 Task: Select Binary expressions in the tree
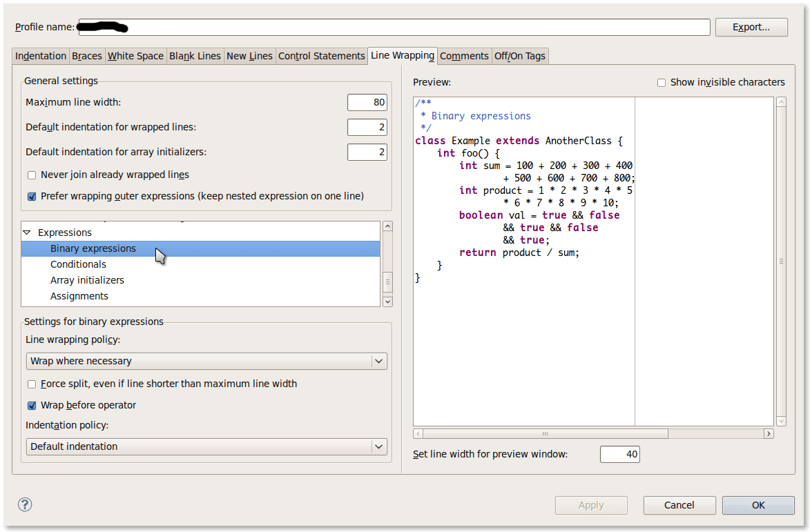pyautogui.click(x=200, y=248)
